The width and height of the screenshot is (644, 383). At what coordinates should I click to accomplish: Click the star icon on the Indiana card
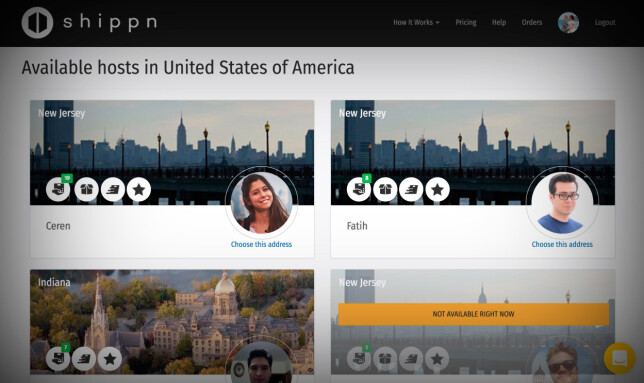[x=110, y=359]
